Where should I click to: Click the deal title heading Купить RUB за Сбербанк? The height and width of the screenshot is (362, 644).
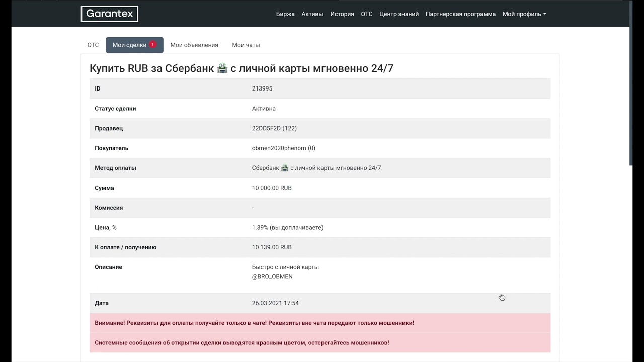pos(242,68)
